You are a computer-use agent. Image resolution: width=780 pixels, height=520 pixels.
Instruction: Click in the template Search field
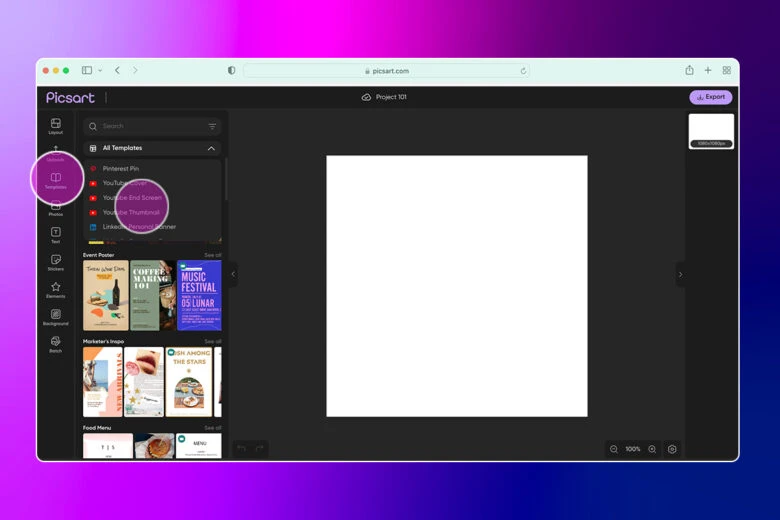coord(153,126)
